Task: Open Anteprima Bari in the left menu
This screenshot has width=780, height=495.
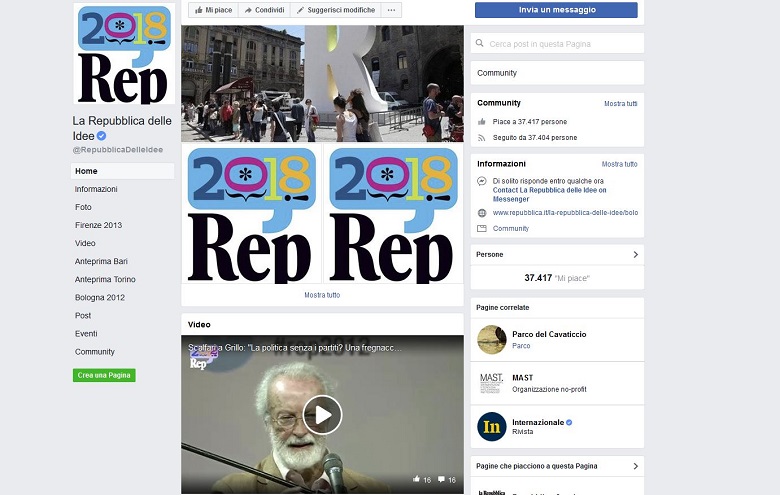Action: point(101,261)
